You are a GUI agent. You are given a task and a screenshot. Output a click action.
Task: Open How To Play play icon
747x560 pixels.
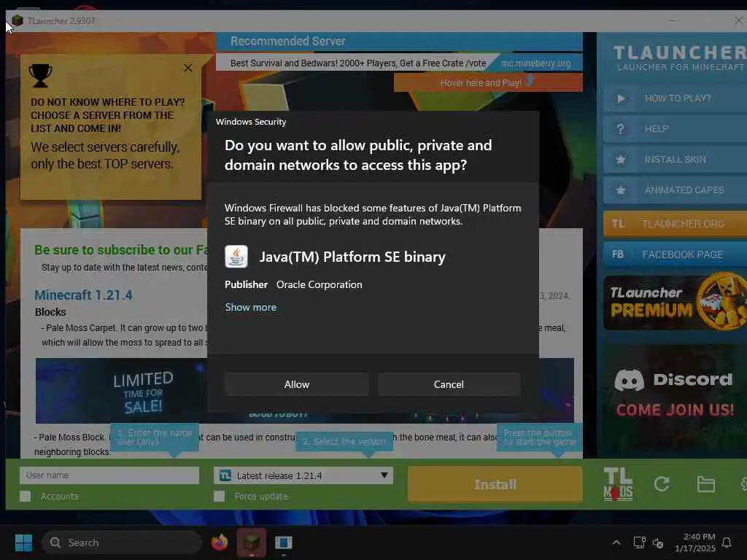coord(621,98)
